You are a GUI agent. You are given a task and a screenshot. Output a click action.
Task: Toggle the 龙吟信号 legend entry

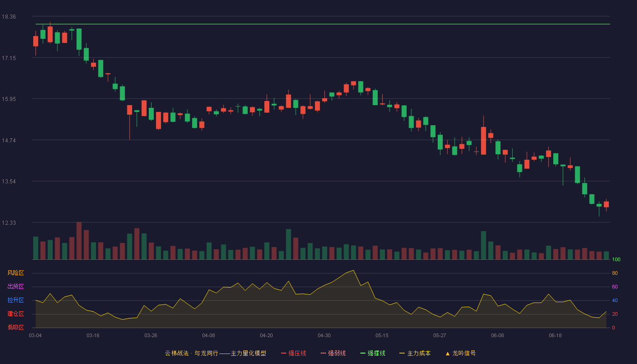tap(460, 353)
